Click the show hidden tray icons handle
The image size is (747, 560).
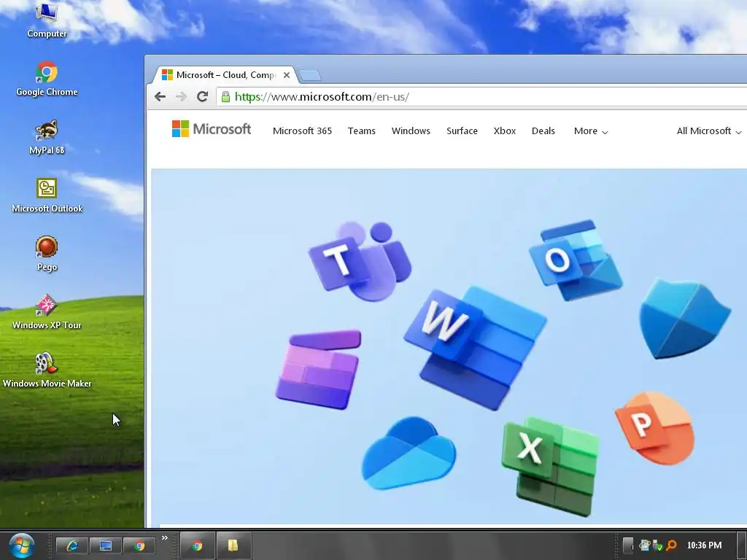628,545
